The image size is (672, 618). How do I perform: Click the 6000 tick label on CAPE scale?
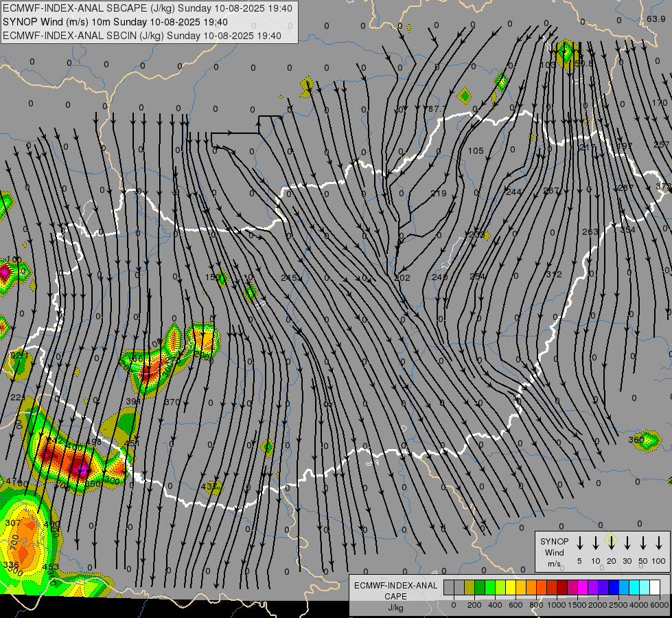point(660,605)
